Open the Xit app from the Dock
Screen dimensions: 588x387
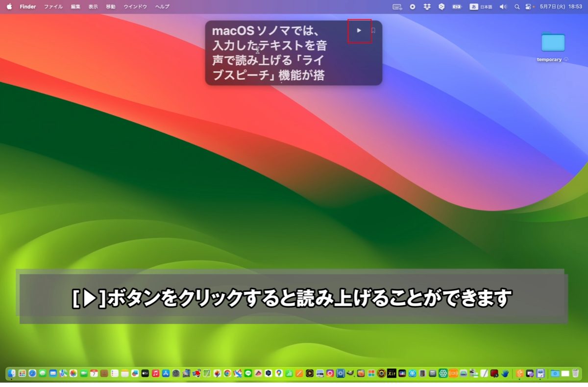click(392, 373)
